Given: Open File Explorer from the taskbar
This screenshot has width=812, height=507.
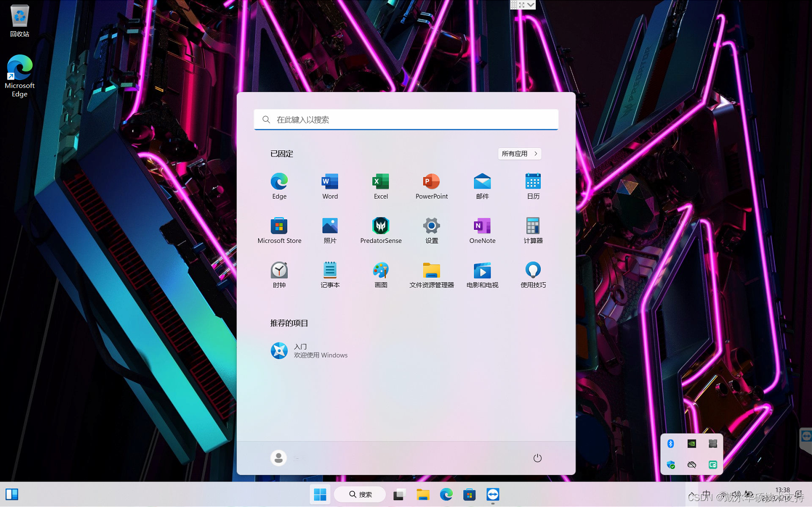Looking at the screenshot, I should pyautogui.click(x=423, y=494).
